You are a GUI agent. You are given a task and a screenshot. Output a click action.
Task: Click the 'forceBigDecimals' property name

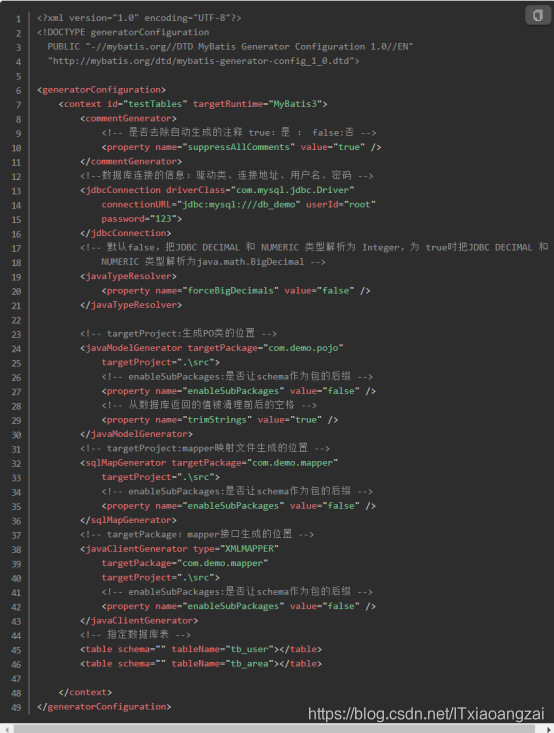230,291
